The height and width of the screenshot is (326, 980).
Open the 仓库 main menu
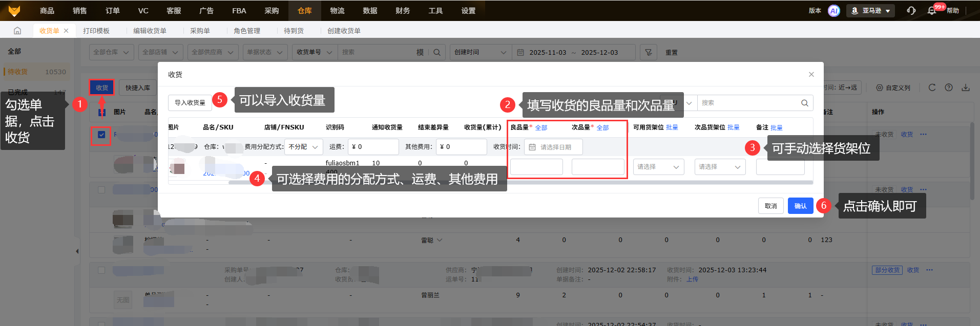304,11
